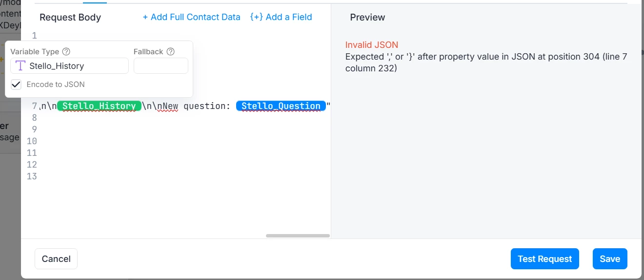The height and width of the screenshot is (280, 644).
Task: Click empty line 10 in the editor
Action: point(184,141)
